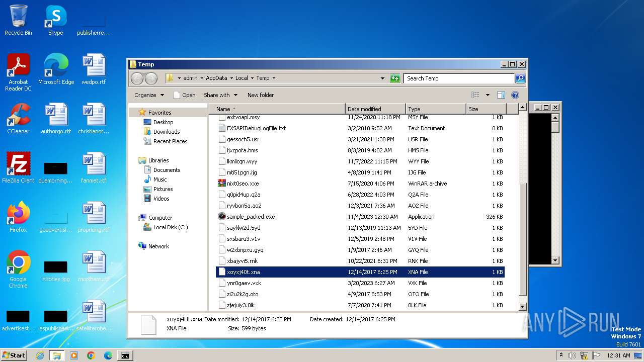Open Downloads in the navigation pane
The image size is (644, 362).
(167, 132)
